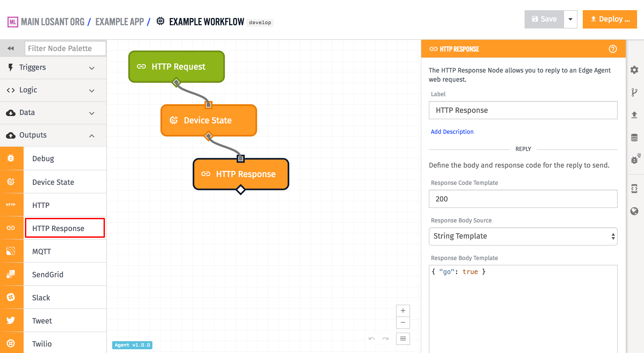
Task: Open the globals globe icon
Action: 634,211
